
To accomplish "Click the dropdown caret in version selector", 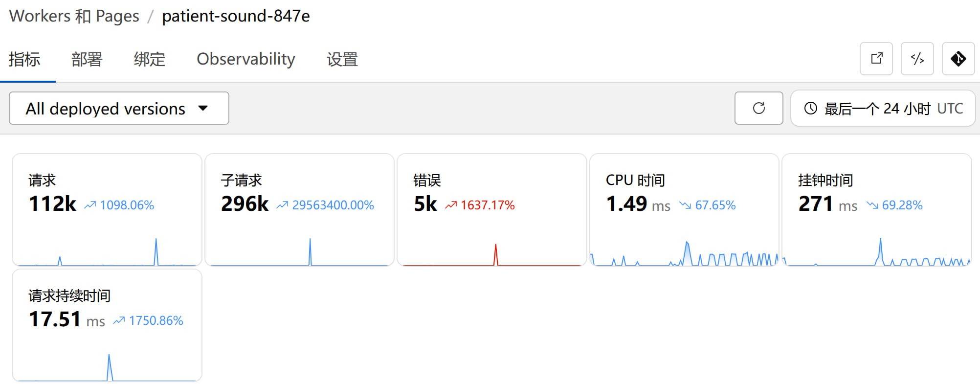I will [x=203, y=108].
